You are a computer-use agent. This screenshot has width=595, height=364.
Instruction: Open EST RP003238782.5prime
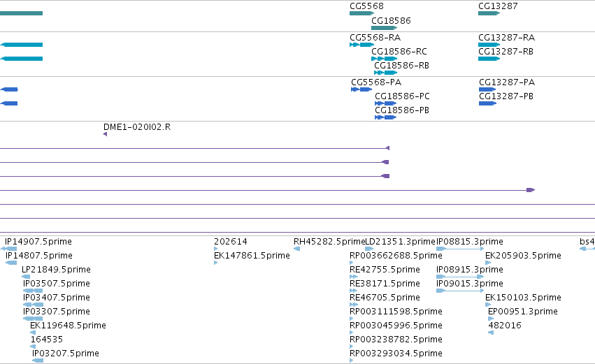[x=352, y=347]
